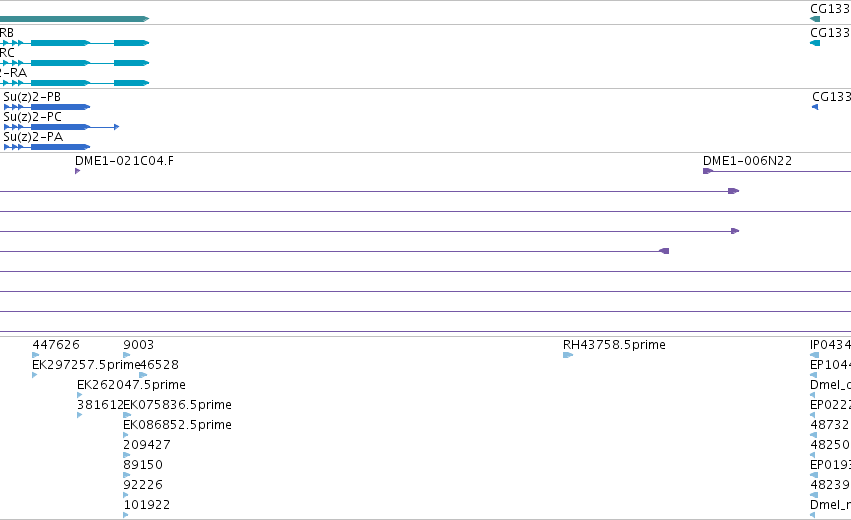The height and width of the screenshot is (520, 851).
Task: Select the arrow glyph under 209427
Action: click(x=126, y=455)
